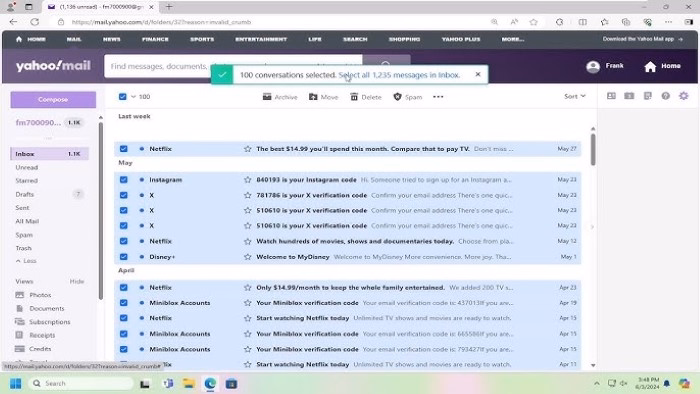Uncheck the 781786 X verification email checkbox
700x394 pixels.
point(124,195)
